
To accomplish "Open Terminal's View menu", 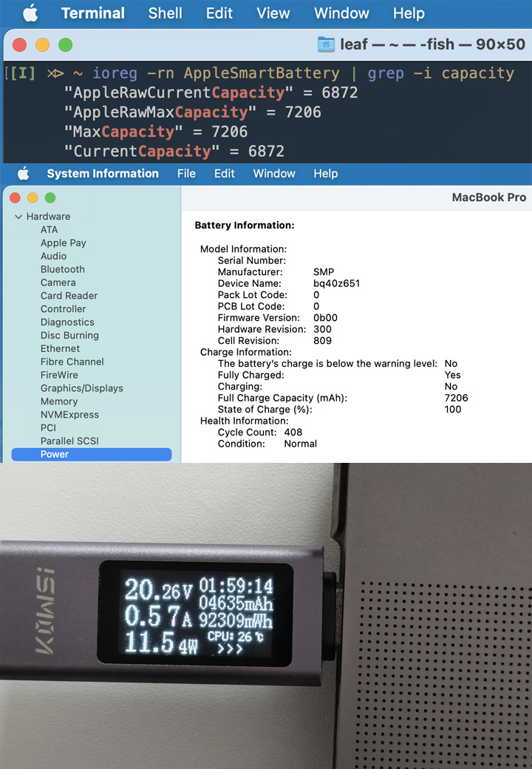I will 273,13.
